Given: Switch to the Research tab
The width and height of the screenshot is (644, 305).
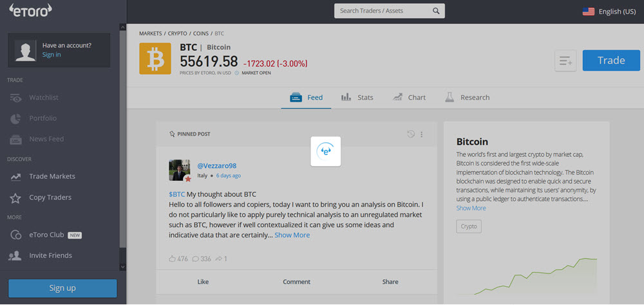Looking at the screenshot, I should click(x=468, y=98).
